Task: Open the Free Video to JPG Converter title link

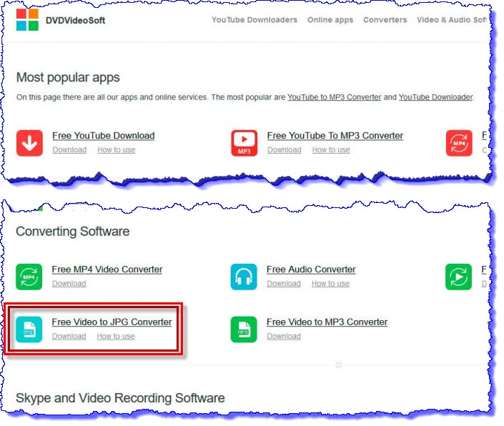Action: [x=112, y=322]
